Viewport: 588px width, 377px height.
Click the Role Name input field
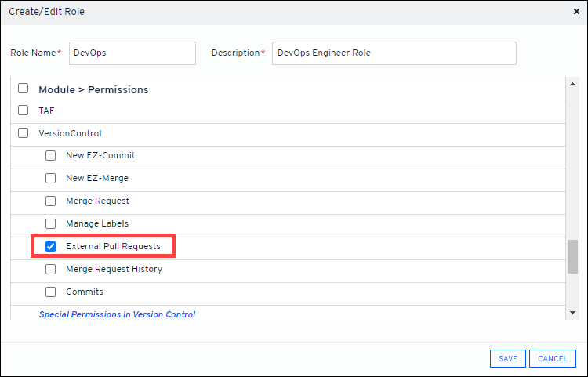pyautogui.click(x=132, y=53)
